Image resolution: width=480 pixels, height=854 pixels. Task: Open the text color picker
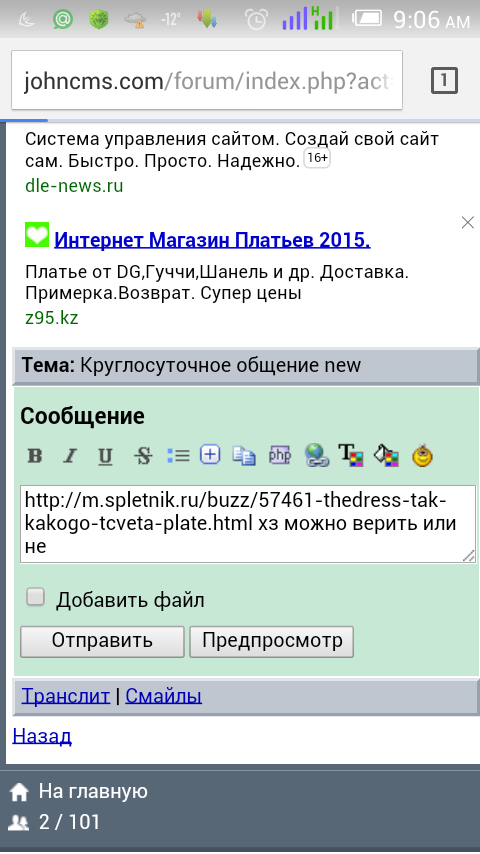pyautogui.click(x=350, y=455)
